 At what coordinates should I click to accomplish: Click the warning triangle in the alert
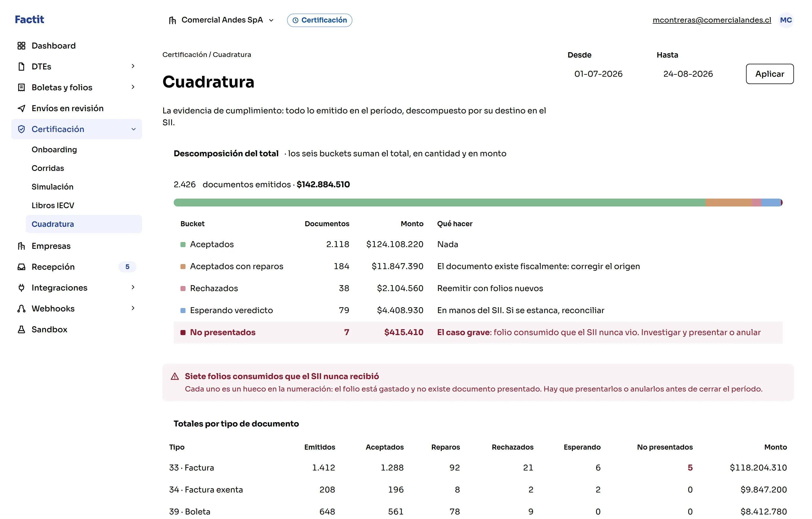click(175, 376)
